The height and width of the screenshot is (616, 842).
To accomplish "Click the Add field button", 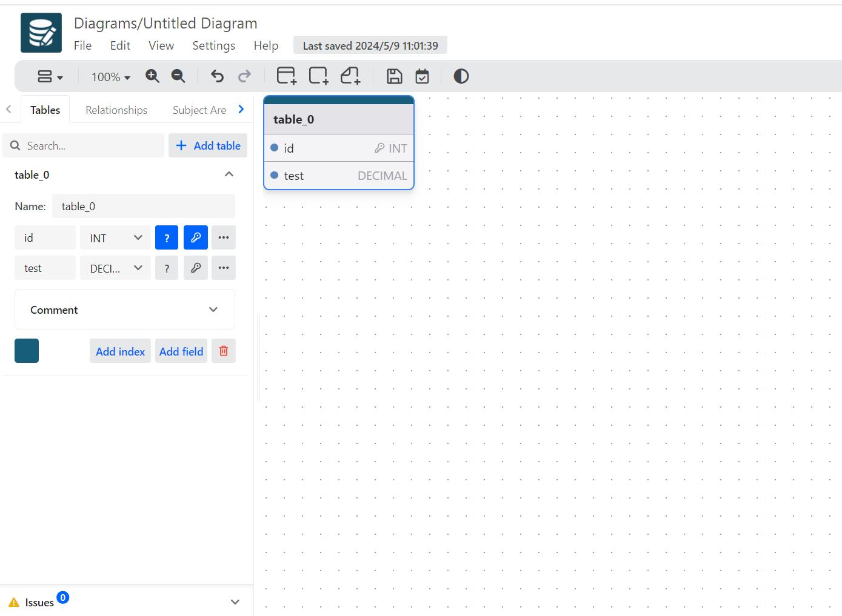I will tap(181, 351).
